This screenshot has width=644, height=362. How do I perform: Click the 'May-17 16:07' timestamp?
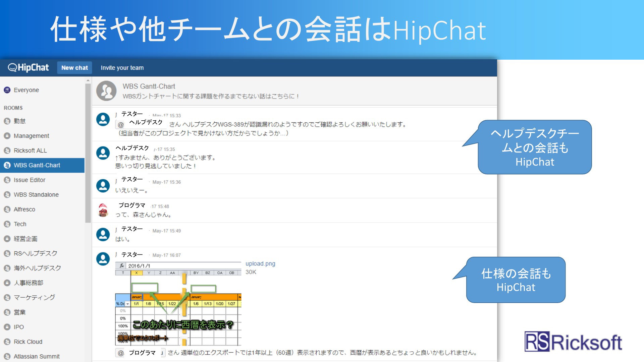pyautogui.click(x=166, y=255)
